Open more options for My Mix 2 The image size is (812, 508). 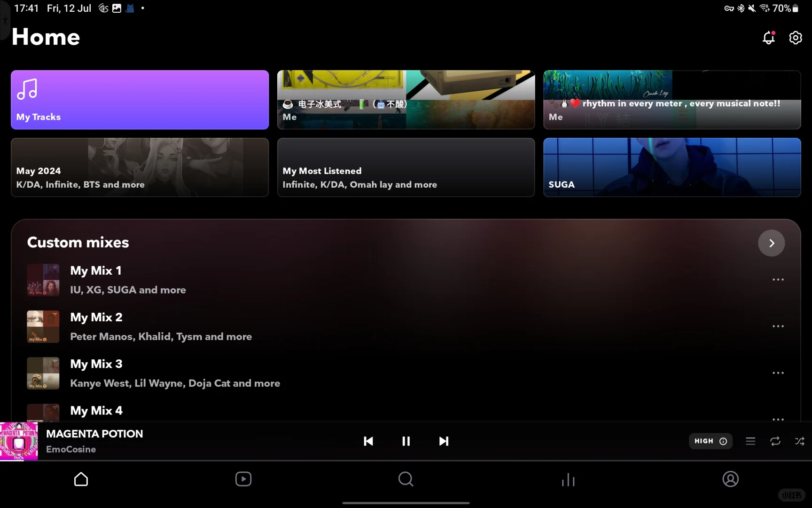pos(778,326)
